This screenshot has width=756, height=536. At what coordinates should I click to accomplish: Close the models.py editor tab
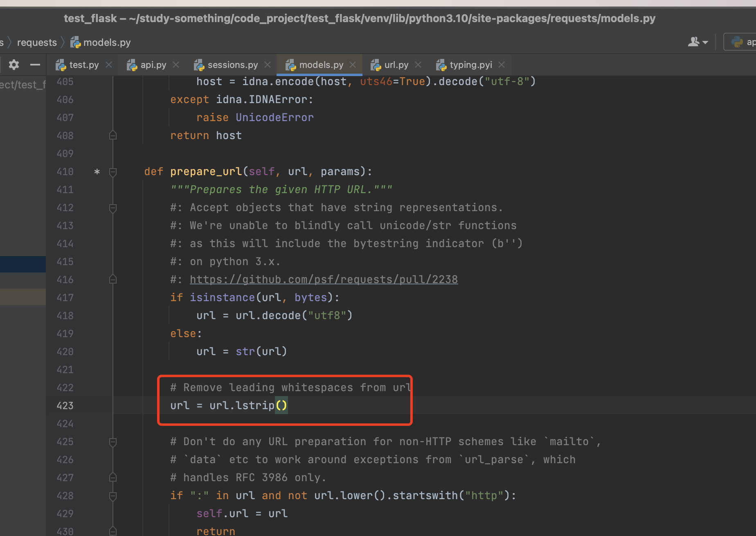(353, 65)
